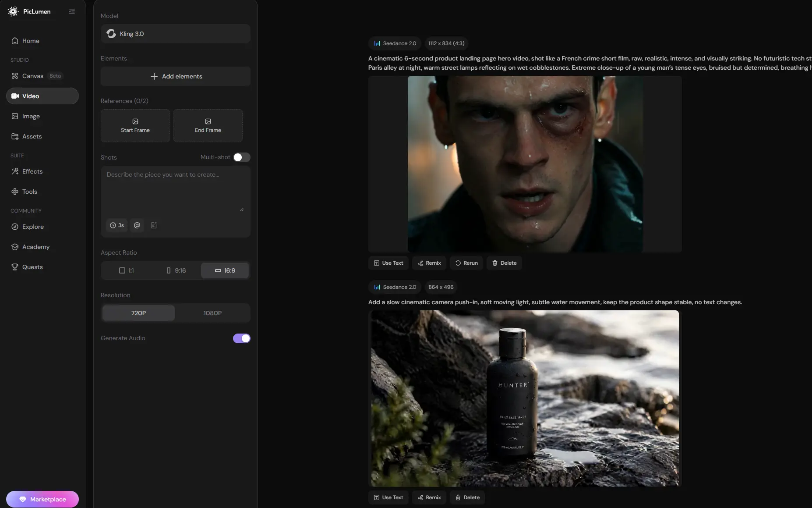
Task: Upload an End Frame reference
Action: [208, 126]
